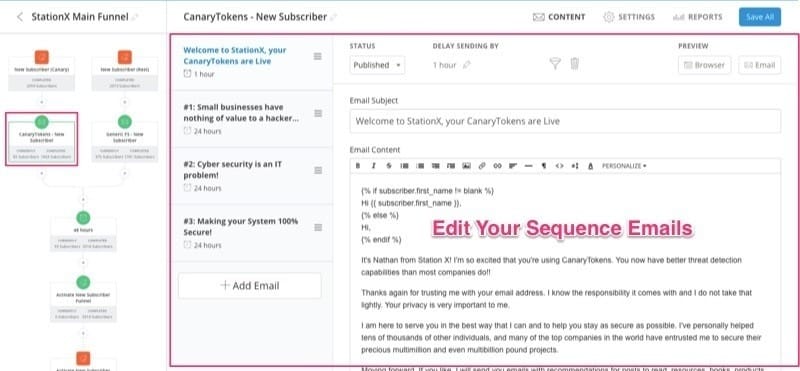The height and width of the screenshot is (371, 800).
Task: Edit the 1 hour delay pencil icon
Action: coord(466,65)
